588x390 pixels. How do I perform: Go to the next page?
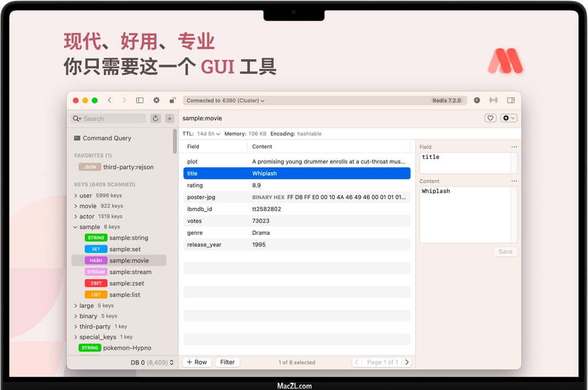coord(407,362)
